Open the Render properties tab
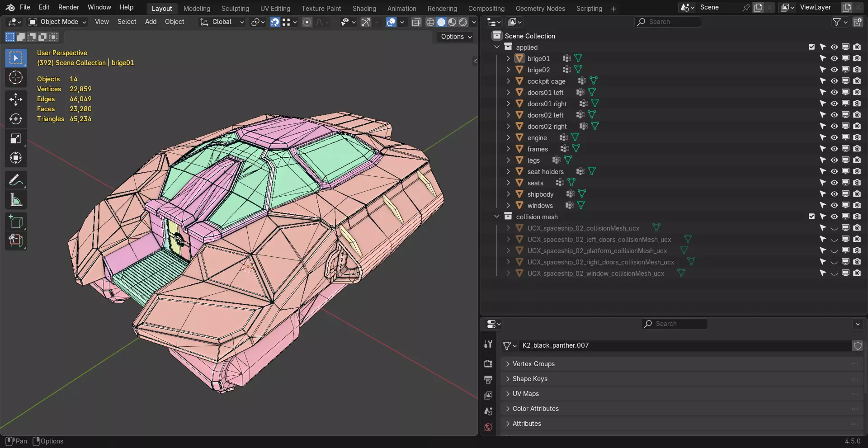Screen dimensions: 868x448 pos(488,363)
